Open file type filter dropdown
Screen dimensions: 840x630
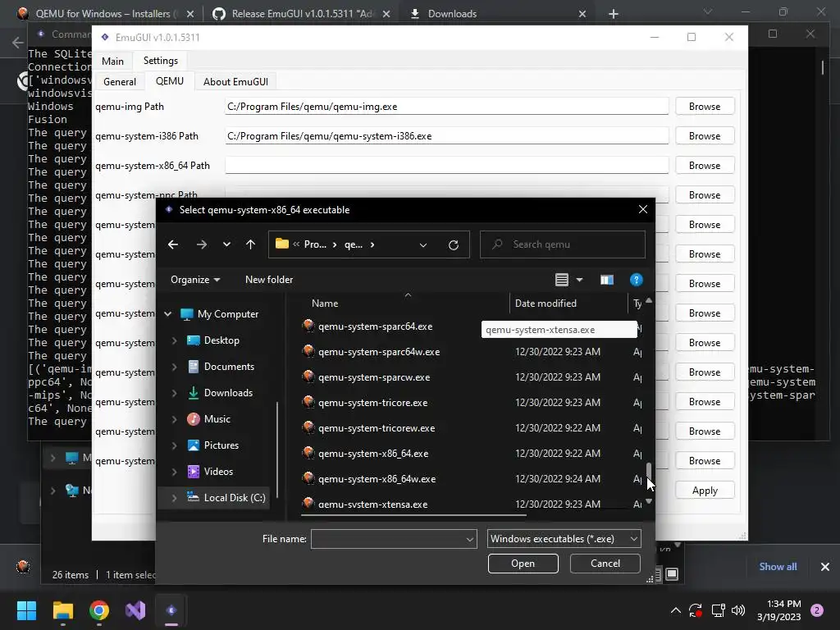click(564, 539)
